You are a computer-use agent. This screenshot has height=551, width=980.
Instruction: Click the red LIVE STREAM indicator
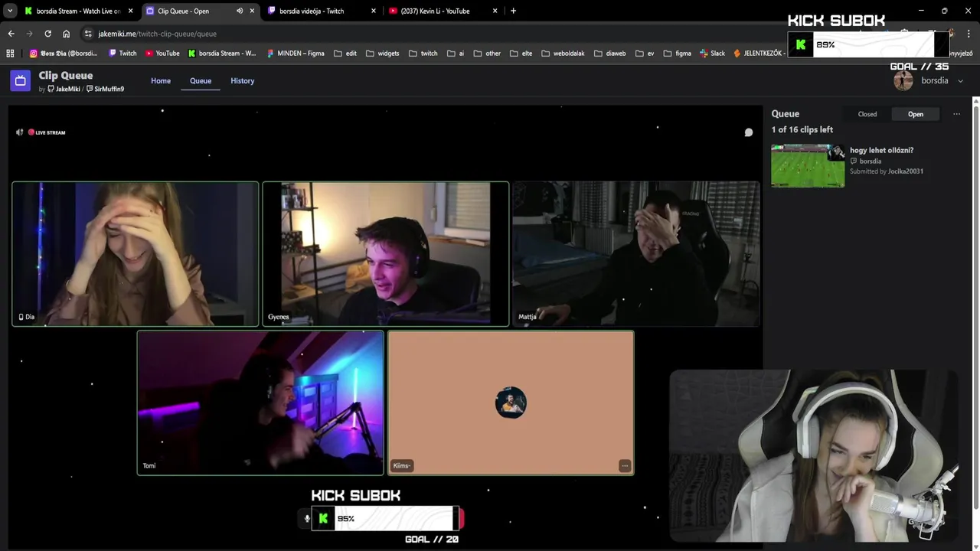coord(47,132)
